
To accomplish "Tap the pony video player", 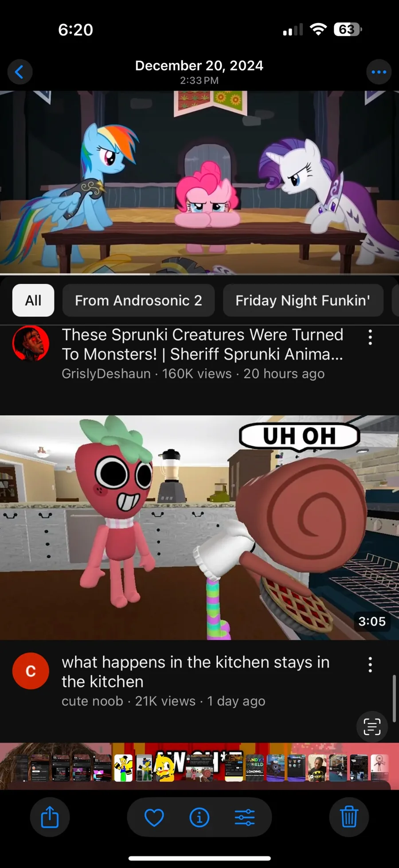I will point(199,183).
